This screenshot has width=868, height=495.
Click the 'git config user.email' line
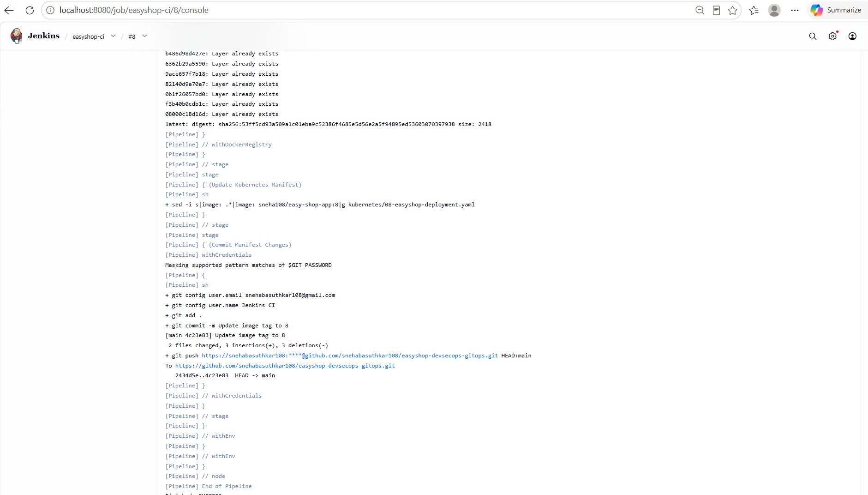click(250, 295)
